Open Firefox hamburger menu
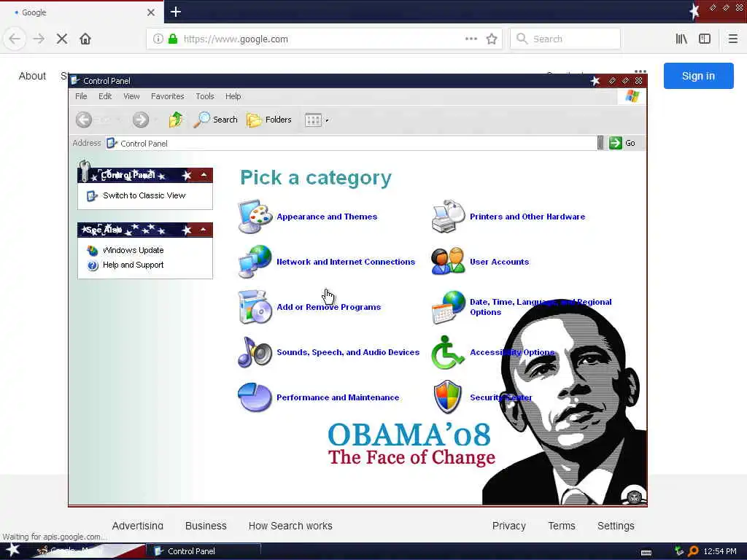The height and width of the screenshot is (560, 747). click(732, 39)
